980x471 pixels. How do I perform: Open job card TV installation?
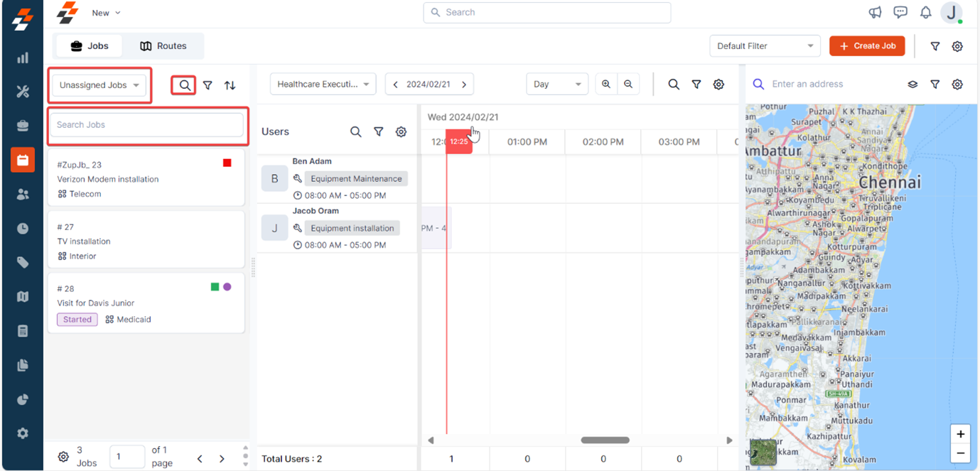coord(146,239)
